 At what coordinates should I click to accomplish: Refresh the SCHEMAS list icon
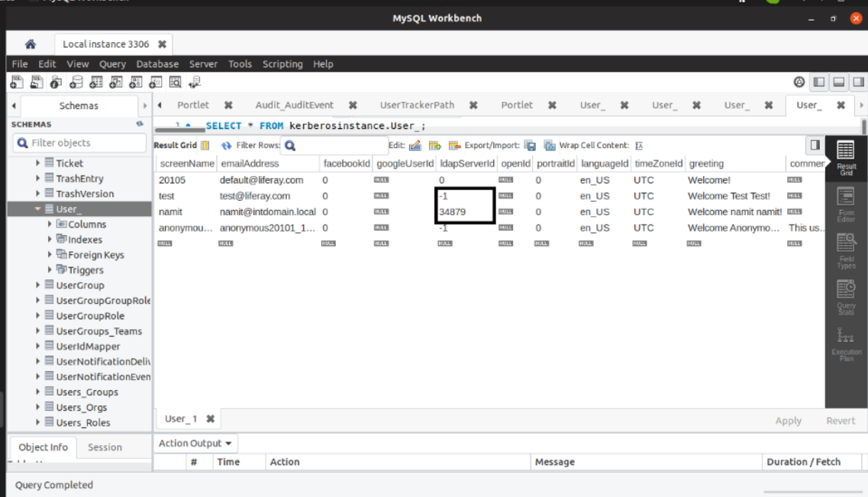[140, 124]
